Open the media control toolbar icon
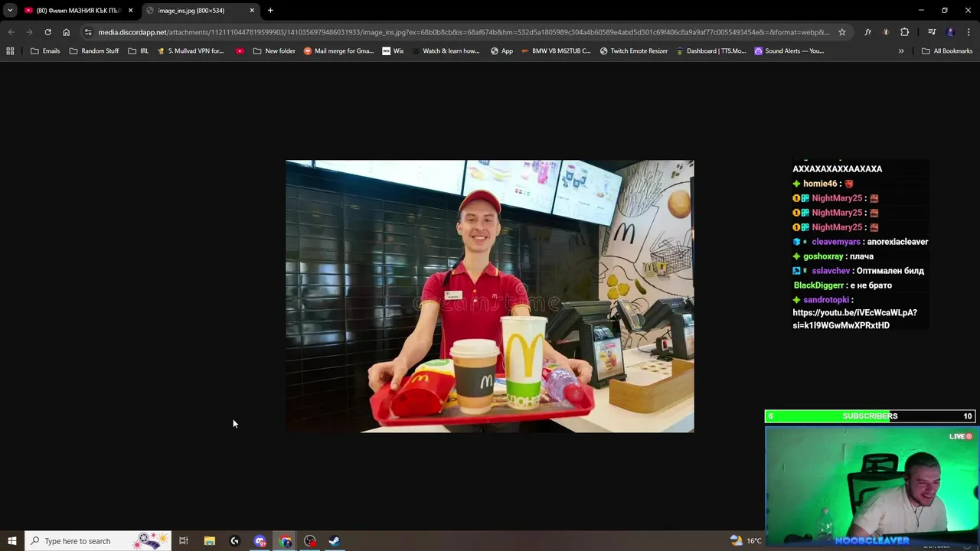Viewport: 980px width, 551px height. click(x=932, y=32)
